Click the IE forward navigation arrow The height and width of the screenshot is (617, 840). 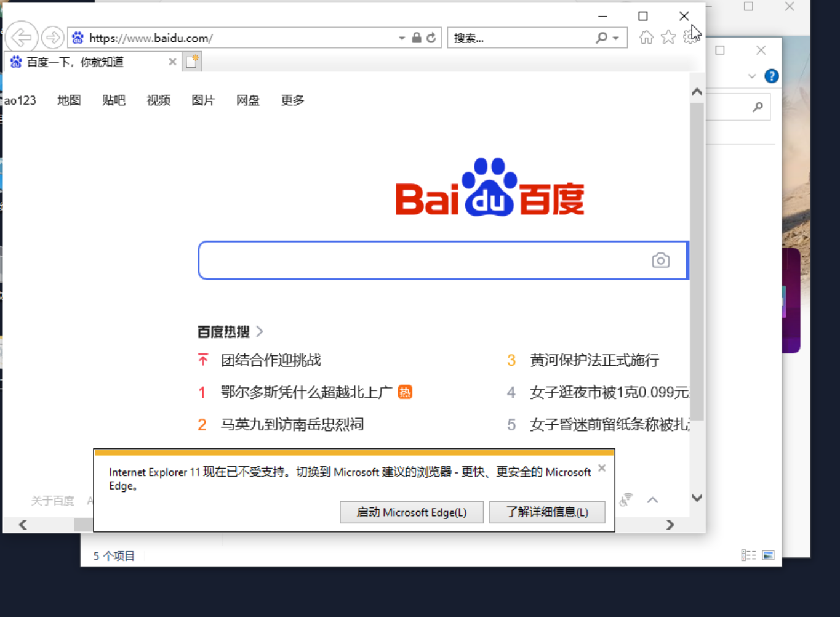click(53, 38)
